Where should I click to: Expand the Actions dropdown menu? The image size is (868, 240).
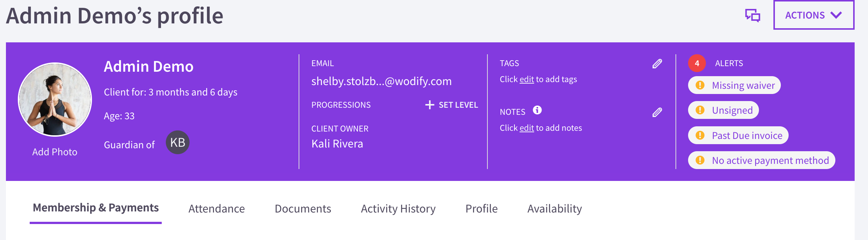(x=814, y=15)
